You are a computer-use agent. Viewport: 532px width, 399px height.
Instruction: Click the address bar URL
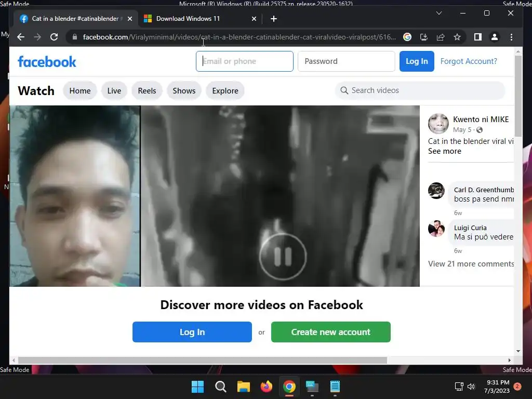[239, 37]
